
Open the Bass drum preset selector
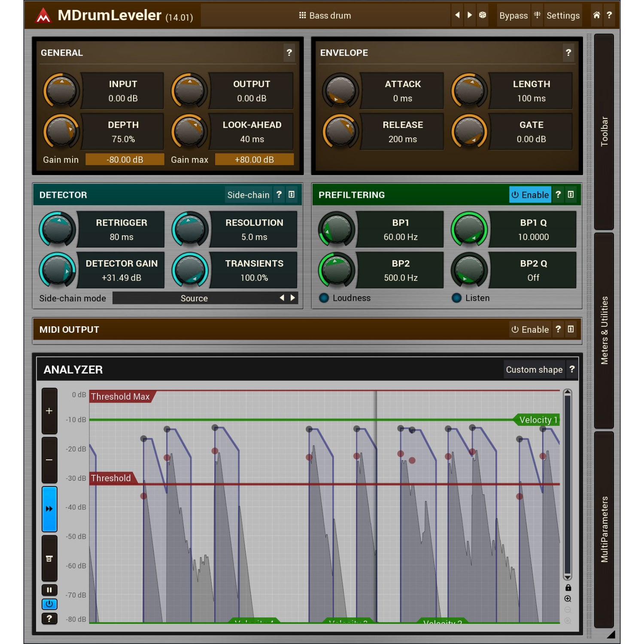pos(325,15)
